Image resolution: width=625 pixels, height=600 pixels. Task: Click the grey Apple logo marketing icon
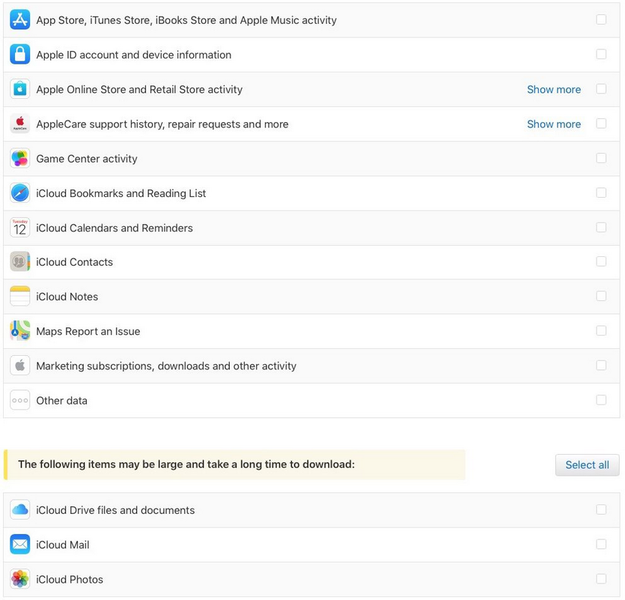pos(20,365)
